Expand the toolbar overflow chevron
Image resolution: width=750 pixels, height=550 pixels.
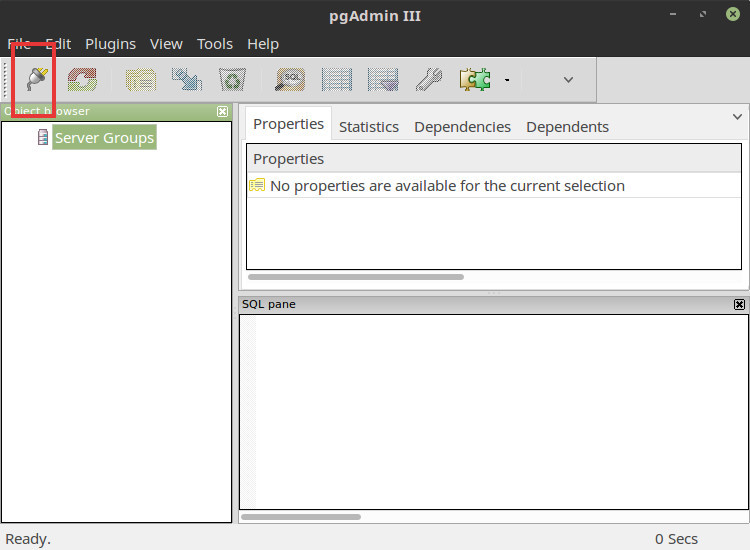tap(568, 80)
